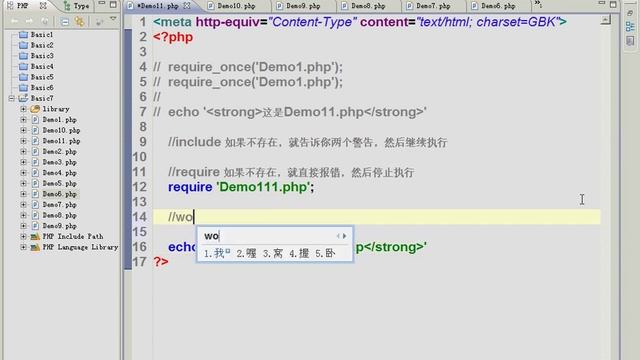640x360 pixels.
Task: Click the Basic5 folder icon
Action: 24,77
